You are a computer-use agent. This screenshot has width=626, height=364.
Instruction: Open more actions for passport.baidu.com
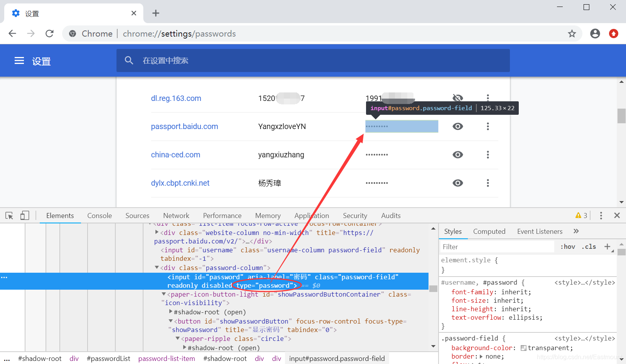[488, 126]
